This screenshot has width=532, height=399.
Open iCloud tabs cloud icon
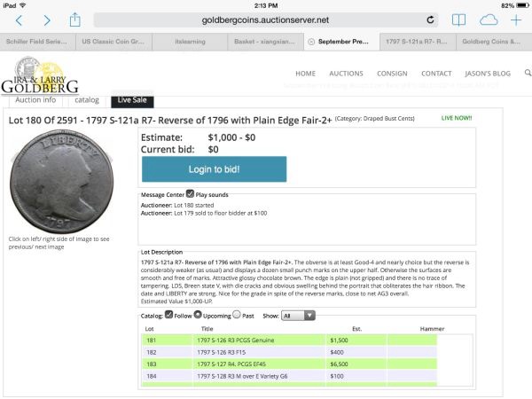click(x=489, y=20)
